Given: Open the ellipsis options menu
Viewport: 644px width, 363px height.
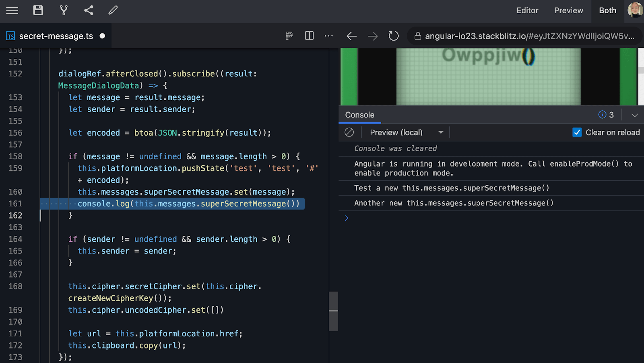Looking at the screenshot, I should tap(329, 36).
